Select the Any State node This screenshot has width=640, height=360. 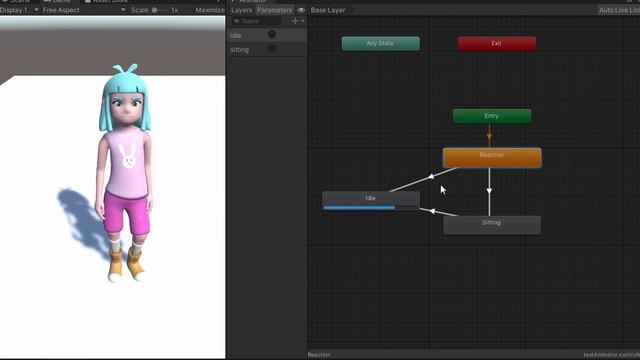pos(380,43)
